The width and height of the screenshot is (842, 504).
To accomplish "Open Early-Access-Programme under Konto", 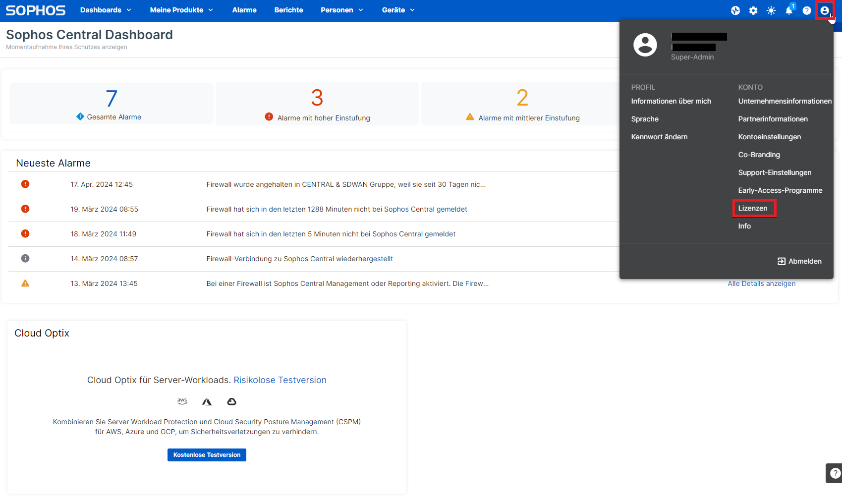I will coord(781,190).
